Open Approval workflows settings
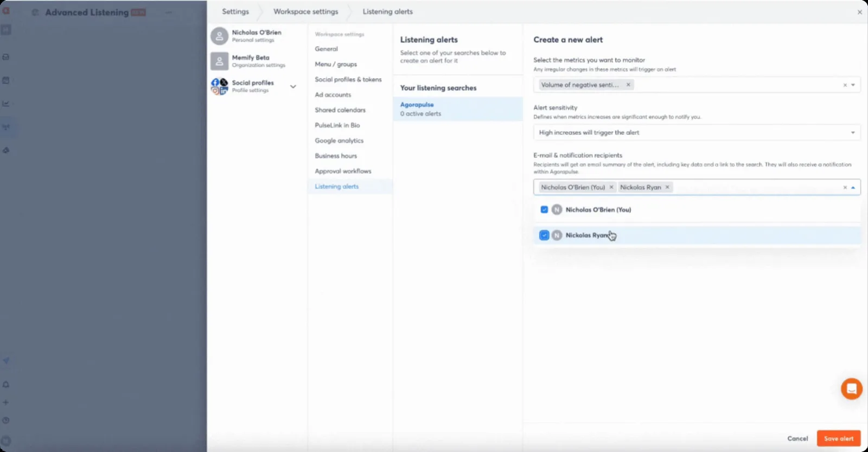The width and height of the screenshot is (868, 452). pos(343,171)
